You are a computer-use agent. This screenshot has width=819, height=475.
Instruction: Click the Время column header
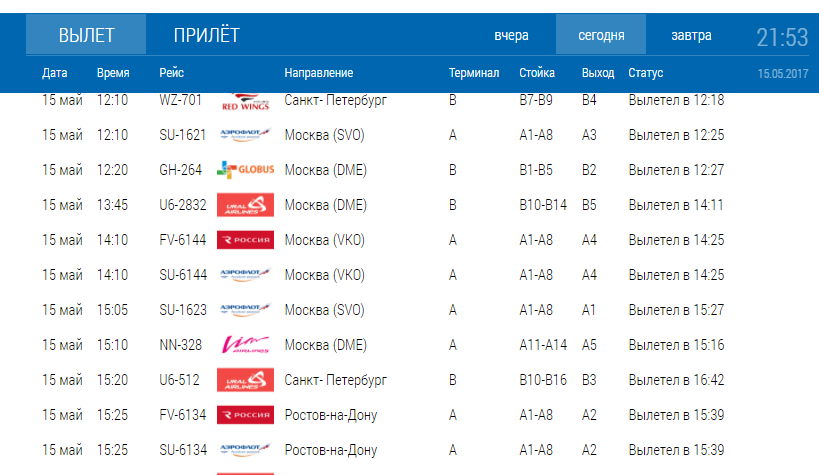[112, 73]
